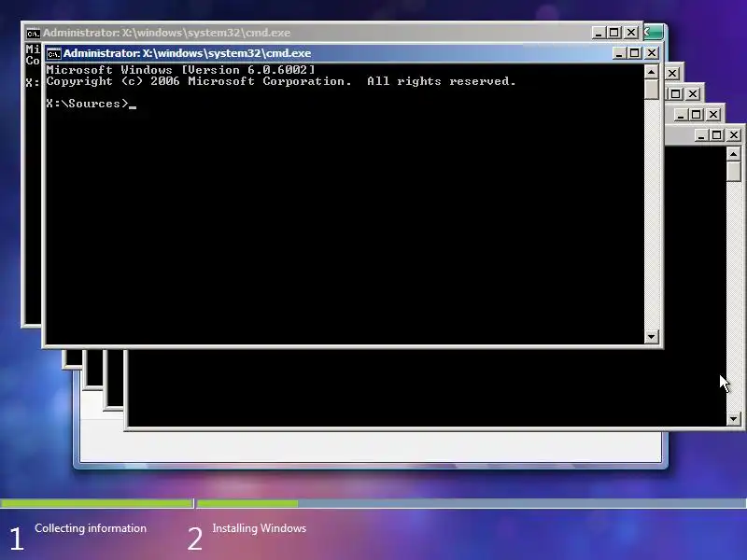Viewport: 747px width, 560px height.
Task: Click the 'X:\Sources>' prompt line
Action: 88,104
